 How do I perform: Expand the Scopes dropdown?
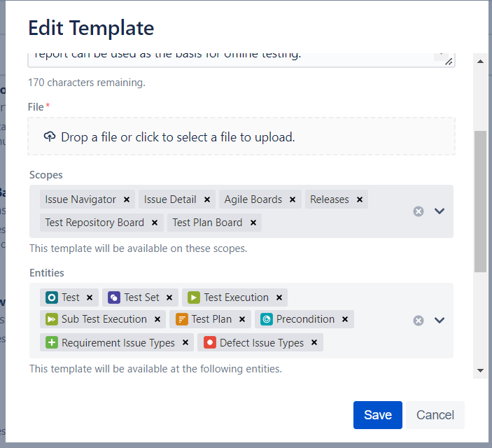coord(440,211)
